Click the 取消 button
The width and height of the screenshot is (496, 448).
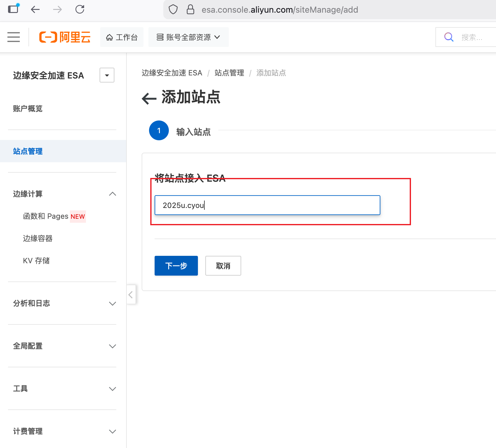coord(223,266)
